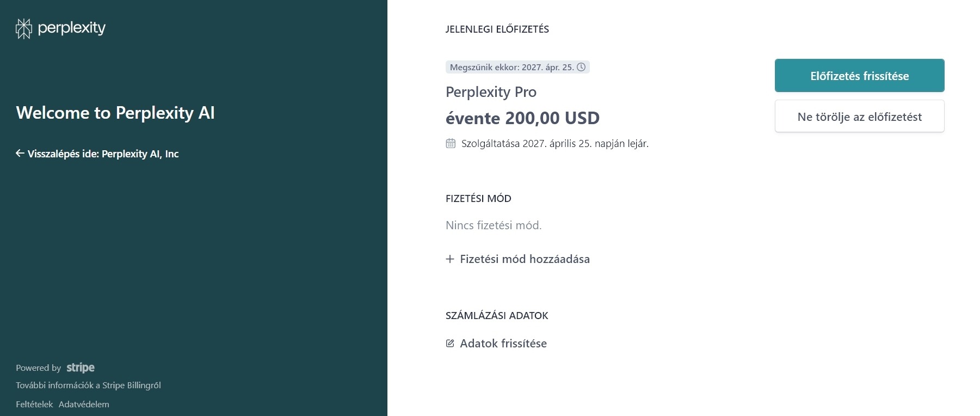980x416 pixels.
Task: Open "További információk a Stripe Billingről" link
Action: pos(88,385)
